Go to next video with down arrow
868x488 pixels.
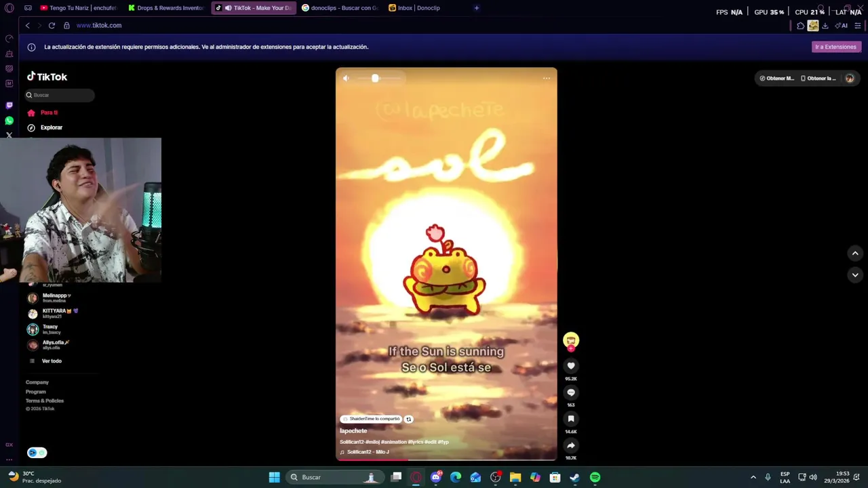coord(855,274)
